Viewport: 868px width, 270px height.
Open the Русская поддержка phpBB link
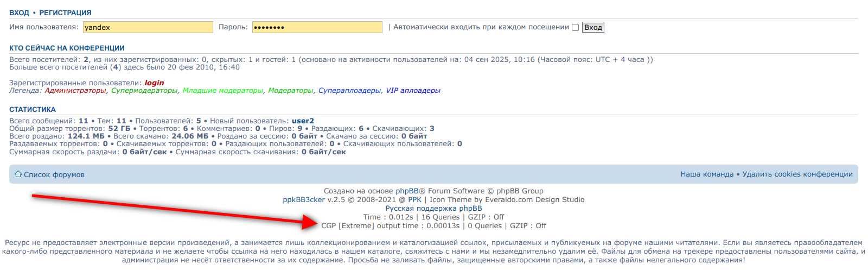pyautogui.click(x=433, y=209)
